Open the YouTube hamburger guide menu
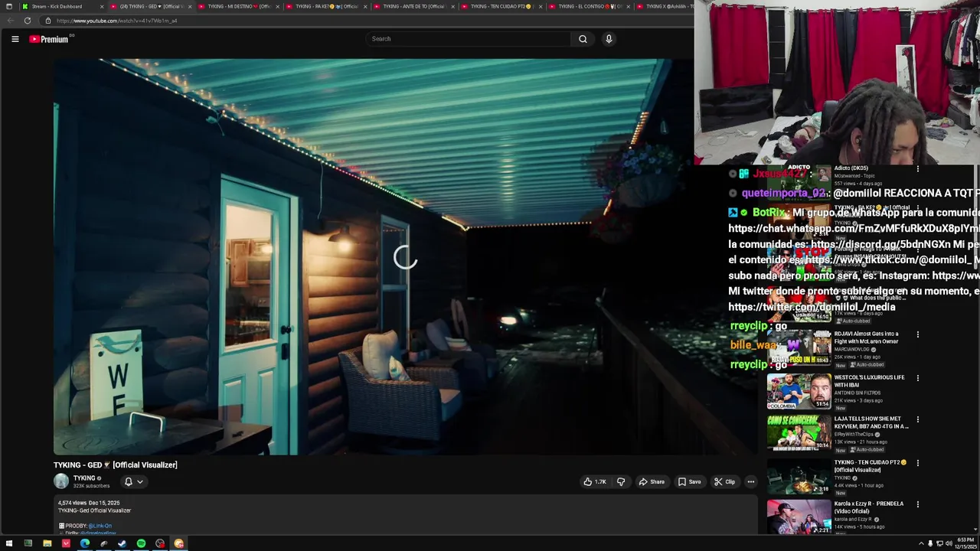Screen dimensions: 980x551 coord(15,39)
